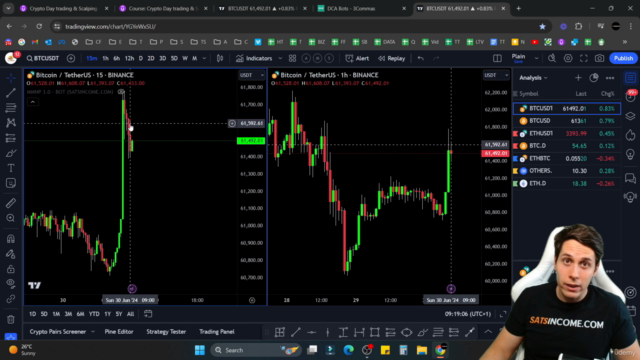The width and height of the screenshot is (640, 360).
Task: Select the Trend line drawing tool
Action: click(x=11, y=93)
